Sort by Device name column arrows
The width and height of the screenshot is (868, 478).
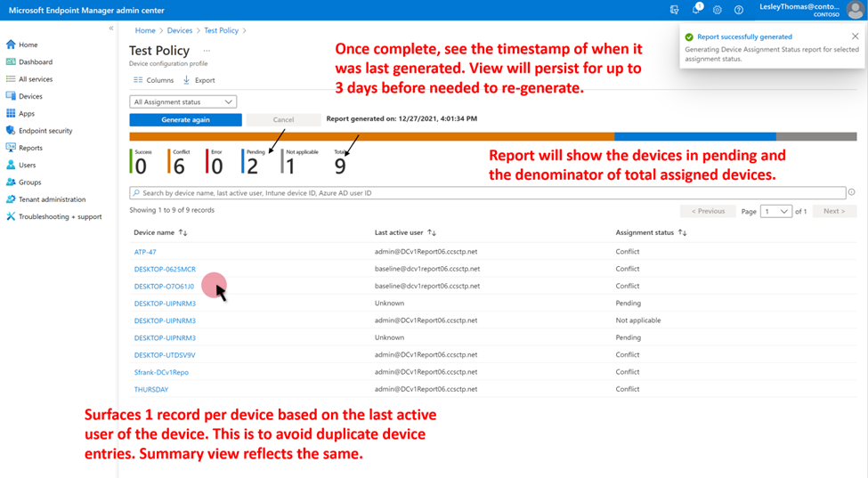tap(183, 233)
